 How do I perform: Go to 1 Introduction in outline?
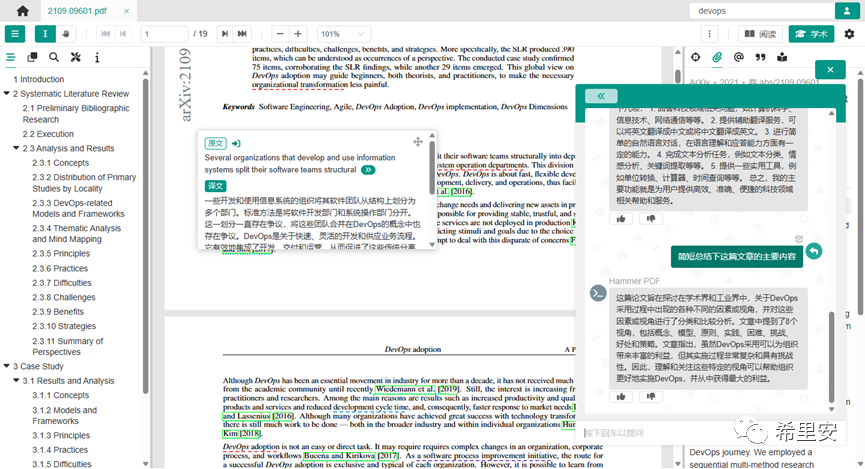tap(39, 79)
